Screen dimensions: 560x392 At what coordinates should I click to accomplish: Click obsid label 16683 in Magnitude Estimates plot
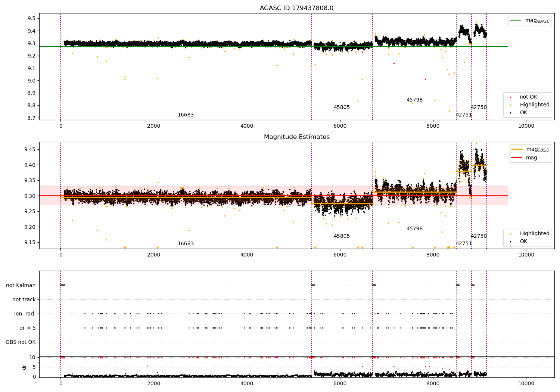(x=186, y=243)
